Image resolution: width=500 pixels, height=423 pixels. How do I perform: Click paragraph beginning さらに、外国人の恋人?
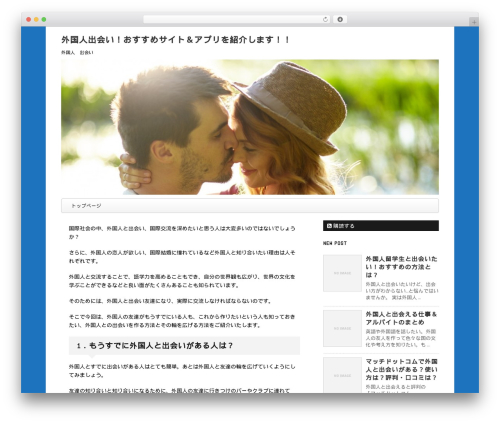(182, 257)
